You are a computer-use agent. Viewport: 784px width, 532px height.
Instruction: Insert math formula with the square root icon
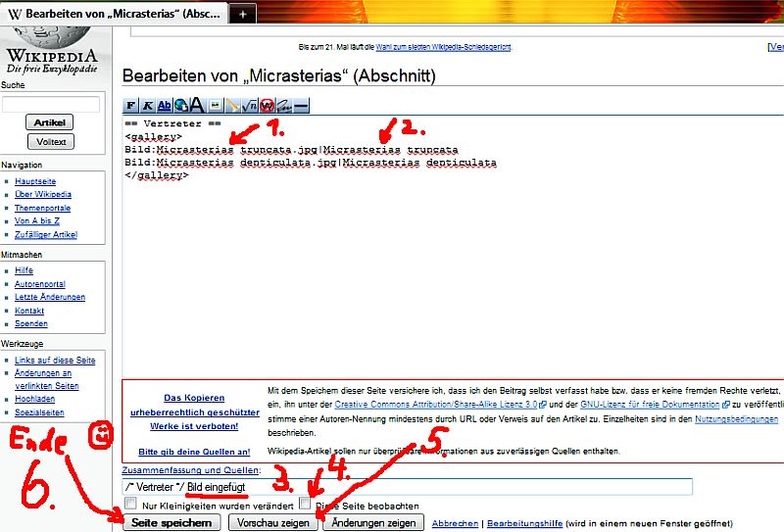pyautogui.click(x=250, y=105)
